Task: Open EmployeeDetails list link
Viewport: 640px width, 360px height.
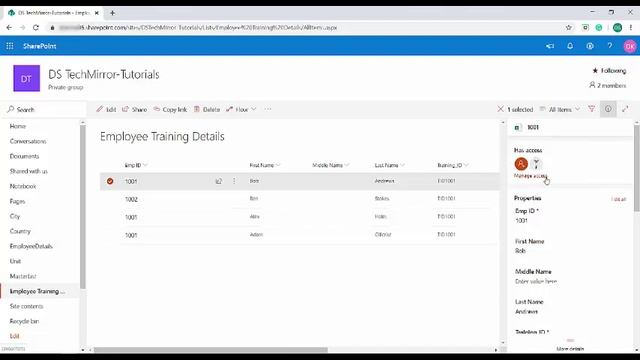Action: [x=31, y=246]
